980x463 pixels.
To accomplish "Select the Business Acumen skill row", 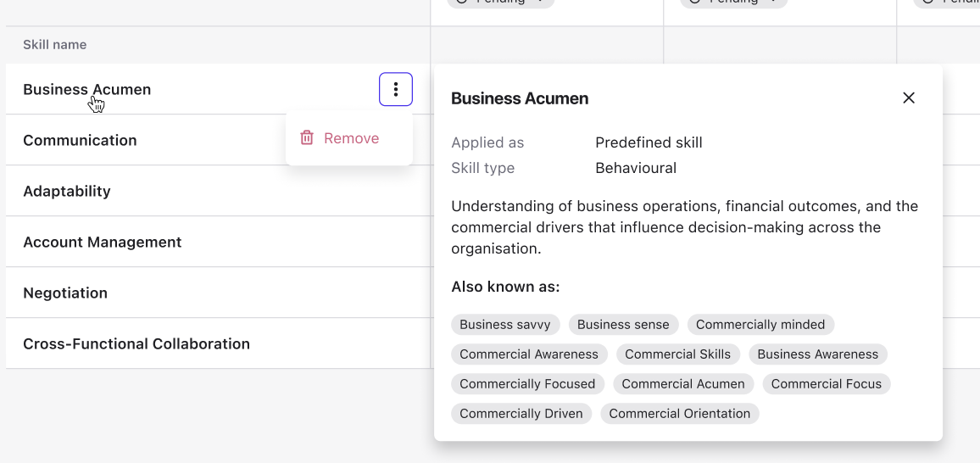I will [218, 89].
